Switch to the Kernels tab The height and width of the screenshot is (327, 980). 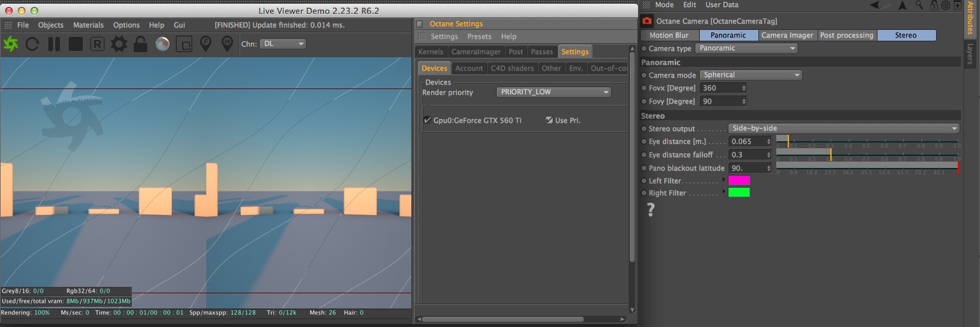(430, 52)
